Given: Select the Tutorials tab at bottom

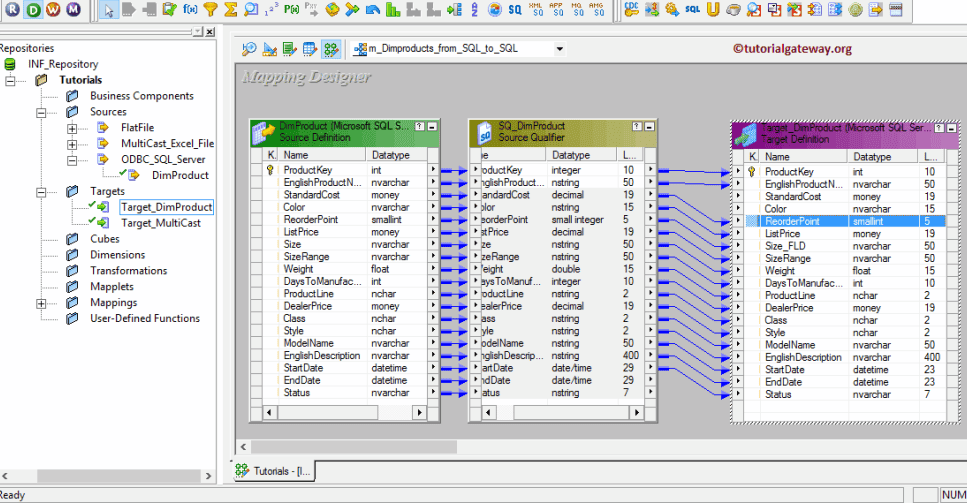Looking at the screenshot, I should (276, 470).
